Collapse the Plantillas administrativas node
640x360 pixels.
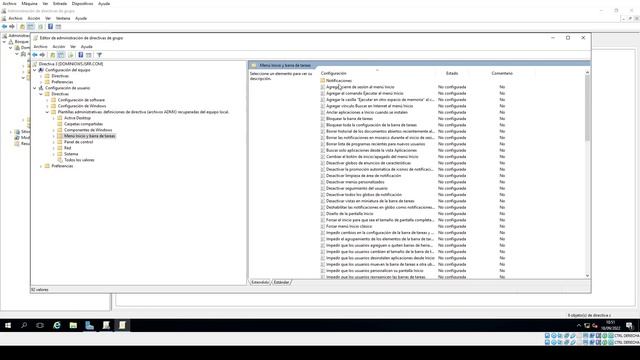(x=47, y=112)
